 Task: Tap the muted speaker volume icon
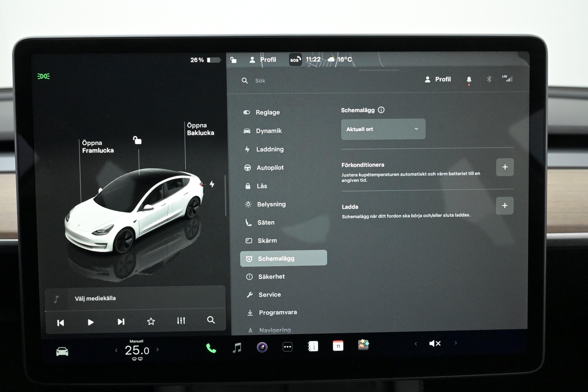[x=435, y=344]
